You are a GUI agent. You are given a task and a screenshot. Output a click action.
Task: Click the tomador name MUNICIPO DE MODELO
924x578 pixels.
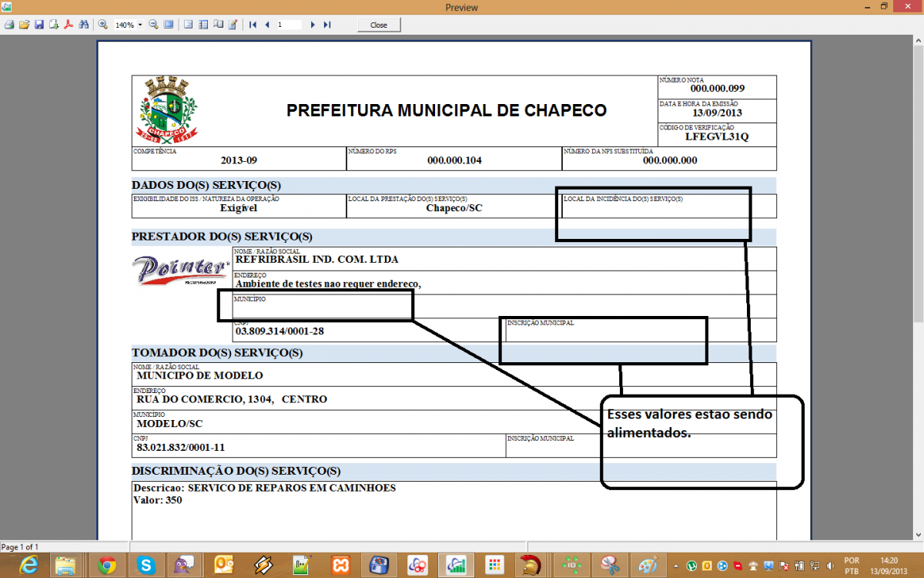(199, 376)
